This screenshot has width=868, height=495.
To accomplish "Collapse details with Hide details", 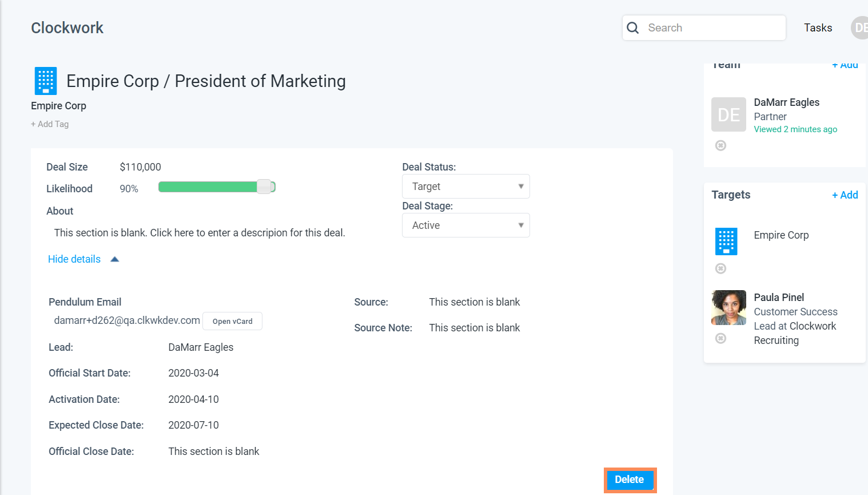I will (x=74, y=259).
